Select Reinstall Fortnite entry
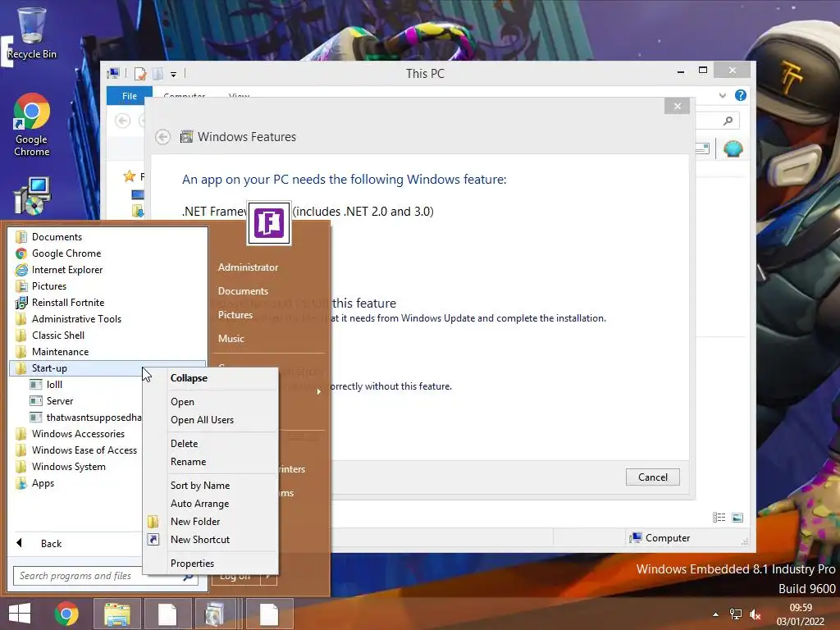Screen dimensions: 840x630 pos(108,303)
